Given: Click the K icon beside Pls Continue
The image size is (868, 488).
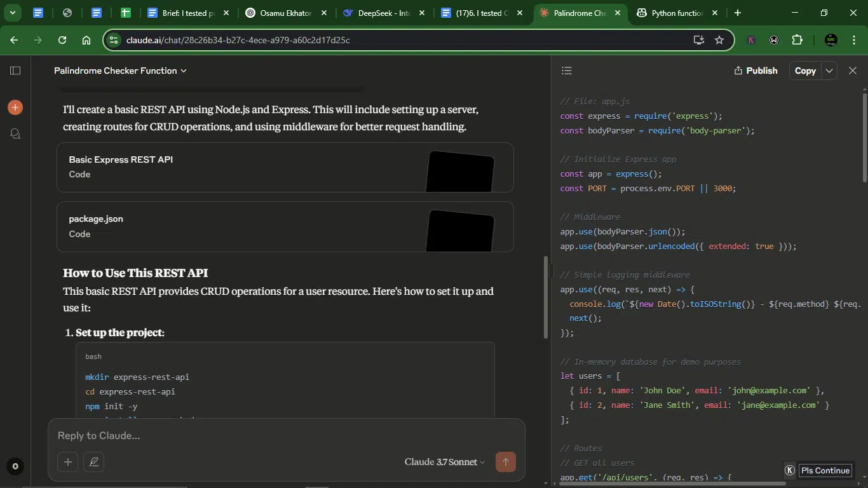Looking at the screenshot, I should pyautogui.click(x=790, y=470).
